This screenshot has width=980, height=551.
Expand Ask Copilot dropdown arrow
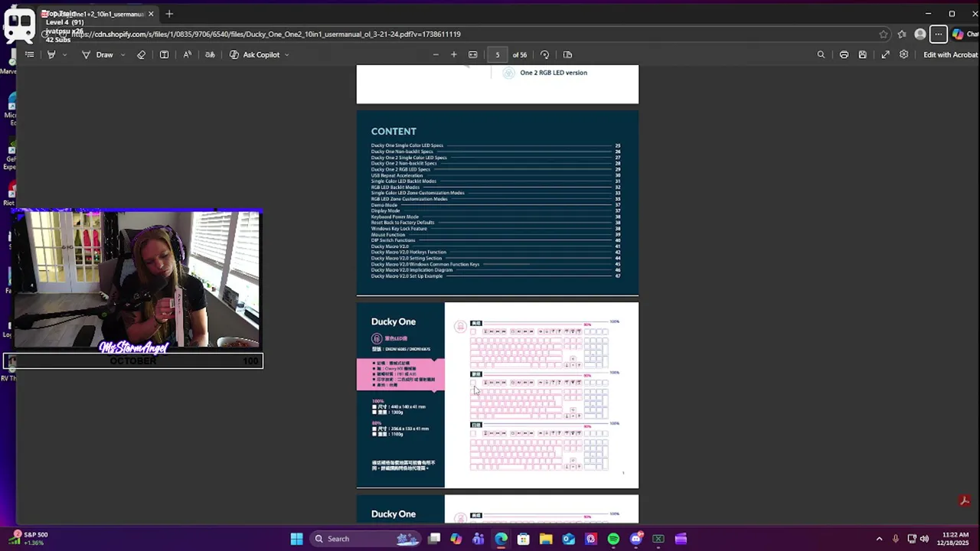287,54
